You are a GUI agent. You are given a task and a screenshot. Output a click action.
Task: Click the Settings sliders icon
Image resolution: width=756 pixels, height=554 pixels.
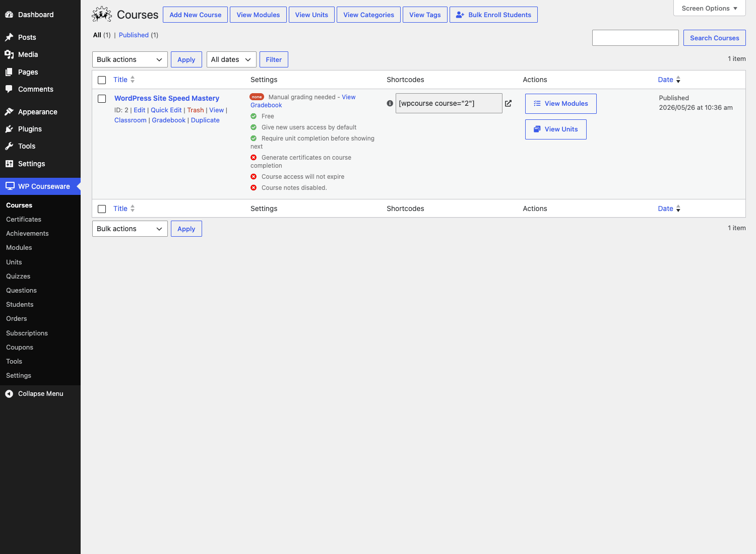tap(9, 164)
